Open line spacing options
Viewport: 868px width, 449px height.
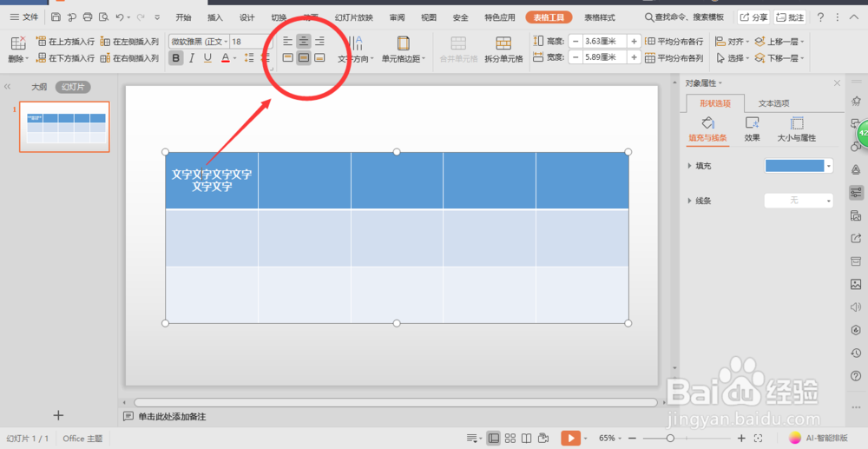click(x=249, y=57)
